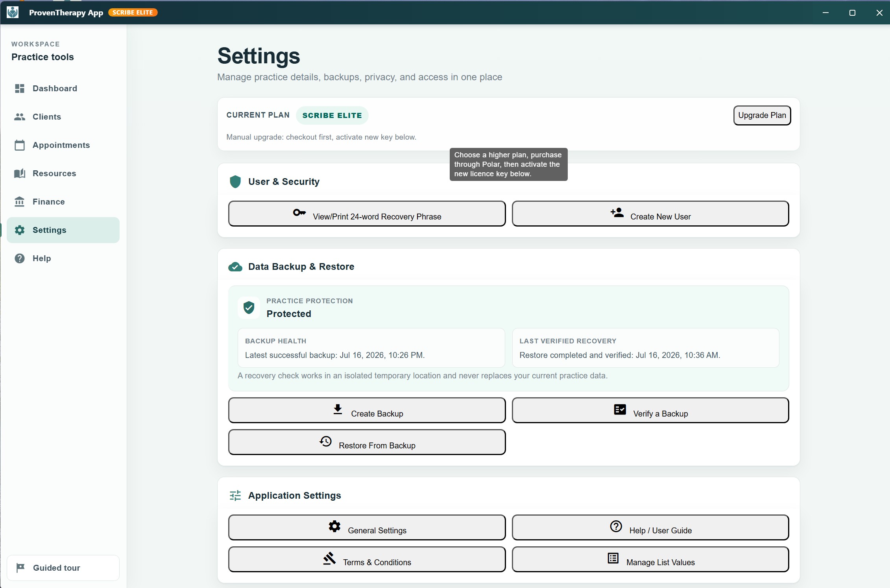This screenshot has height=588, width=890.
Task: Click the Clients people icon
Action: point(20,117)
